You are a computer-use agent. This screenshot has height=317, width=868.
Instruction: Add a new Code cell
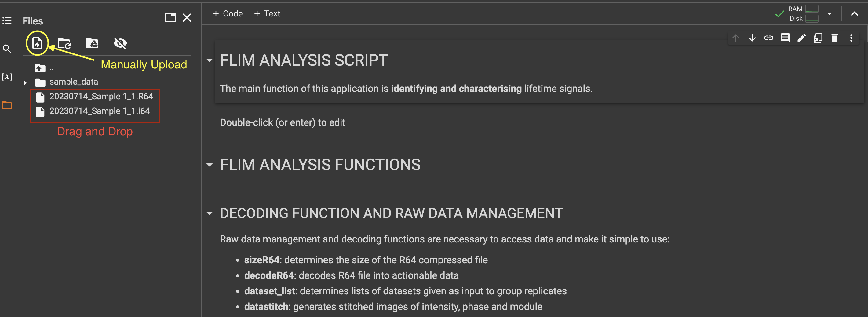pyautogui.click(x=228, y=13)
